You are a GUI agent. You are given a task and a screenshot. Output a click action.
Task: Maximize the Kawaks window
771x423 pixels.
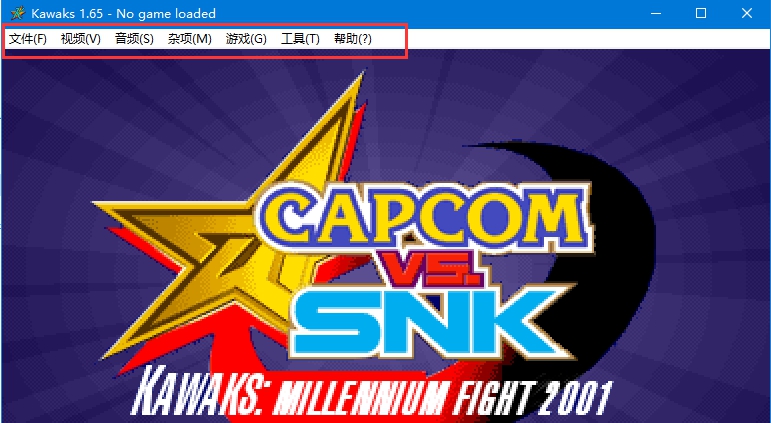[701, 13]
